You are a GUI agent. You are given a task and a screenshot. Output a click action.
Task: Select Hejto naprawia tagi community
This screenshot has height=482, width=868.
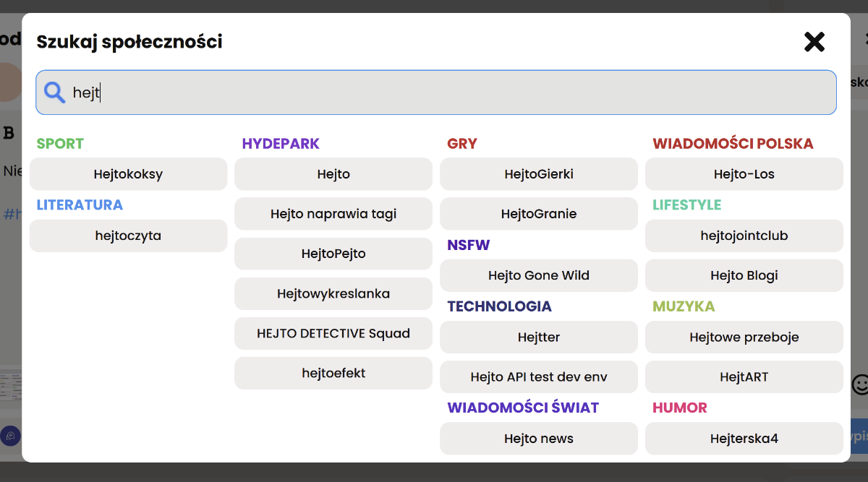pyautogui.click(x=333, y=214)
